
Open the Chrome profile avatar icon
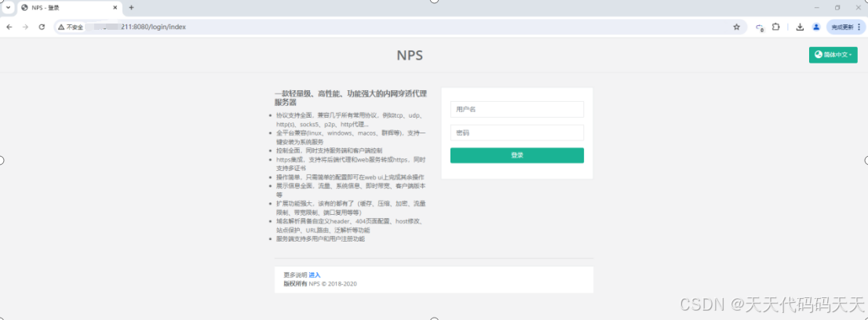tap(816, 27)
